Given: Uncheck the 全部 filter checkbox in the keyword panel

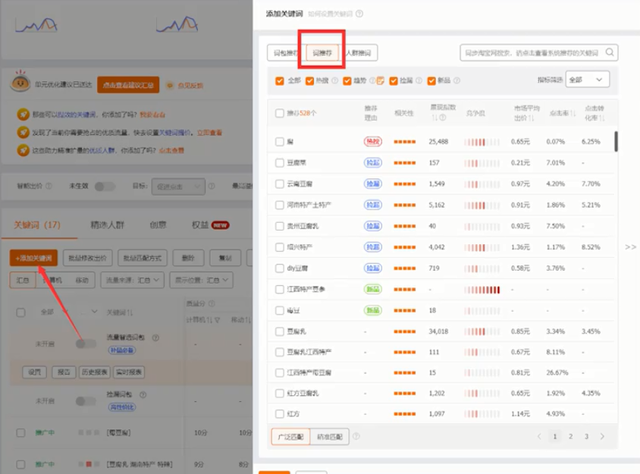Looking at the screenshot, I should tap(280, 81).
